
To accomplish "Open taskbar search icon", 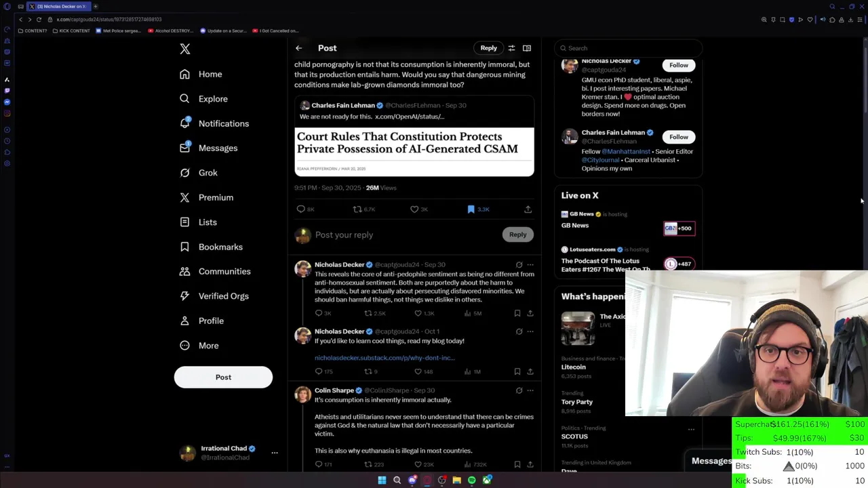I will coord(397,480).
